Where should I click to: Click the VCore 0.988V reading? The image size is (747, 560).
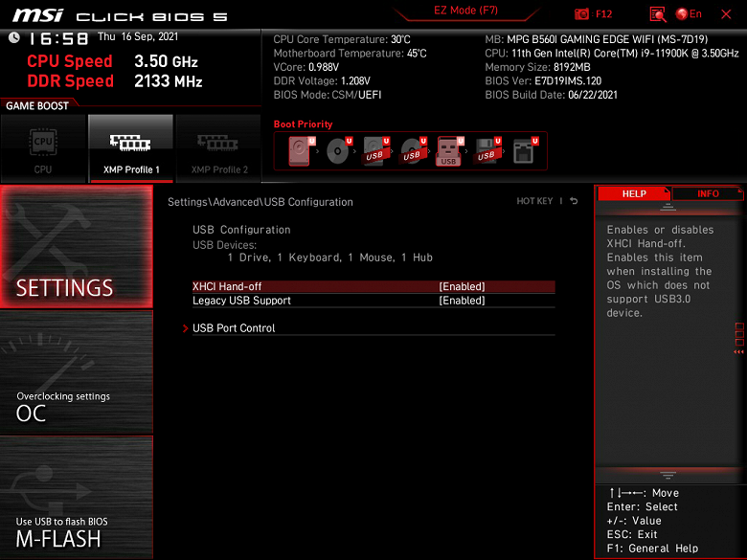click(x=306, y=67)
